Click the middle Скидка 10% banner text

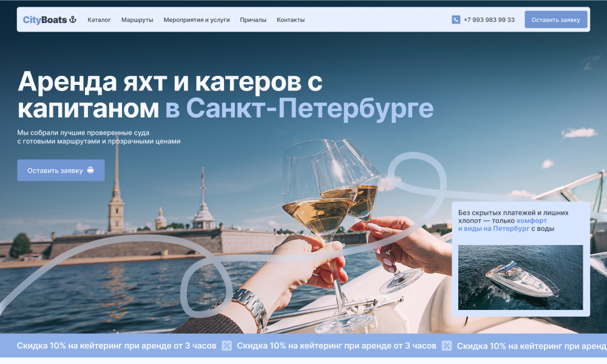coord(336,346)
